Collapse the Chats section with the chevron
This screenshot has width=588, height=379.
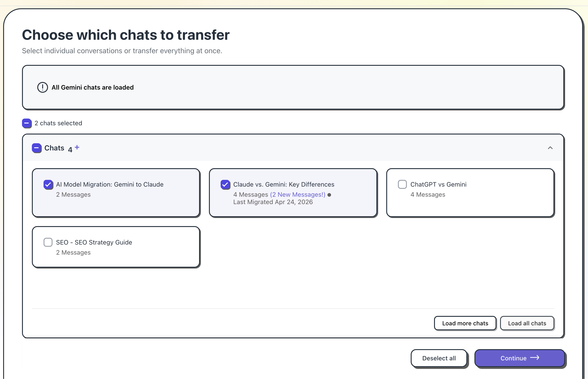[550, 148]
